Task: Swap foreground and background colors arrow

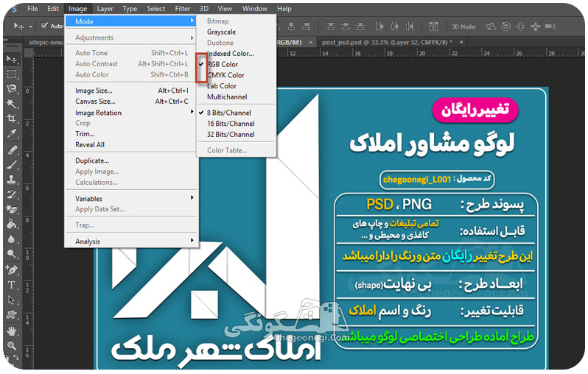Action: [15, 357]
